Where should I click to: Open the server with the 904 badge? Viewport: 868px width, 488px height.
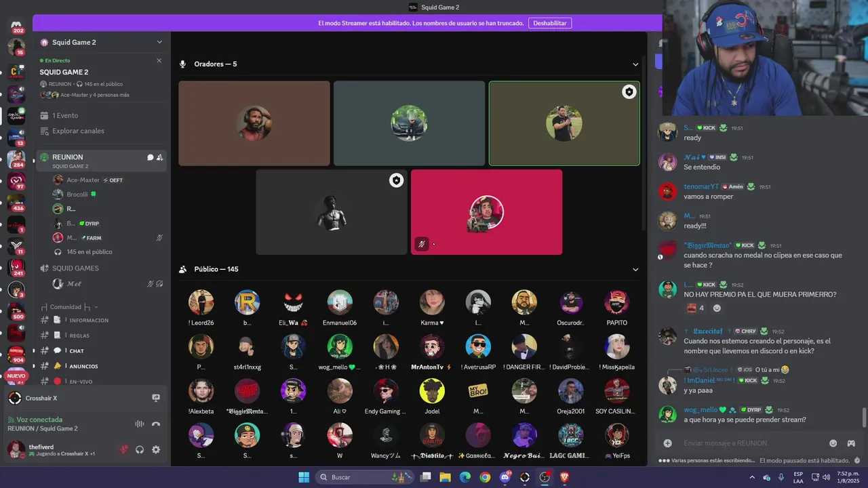tap(16, 354)
